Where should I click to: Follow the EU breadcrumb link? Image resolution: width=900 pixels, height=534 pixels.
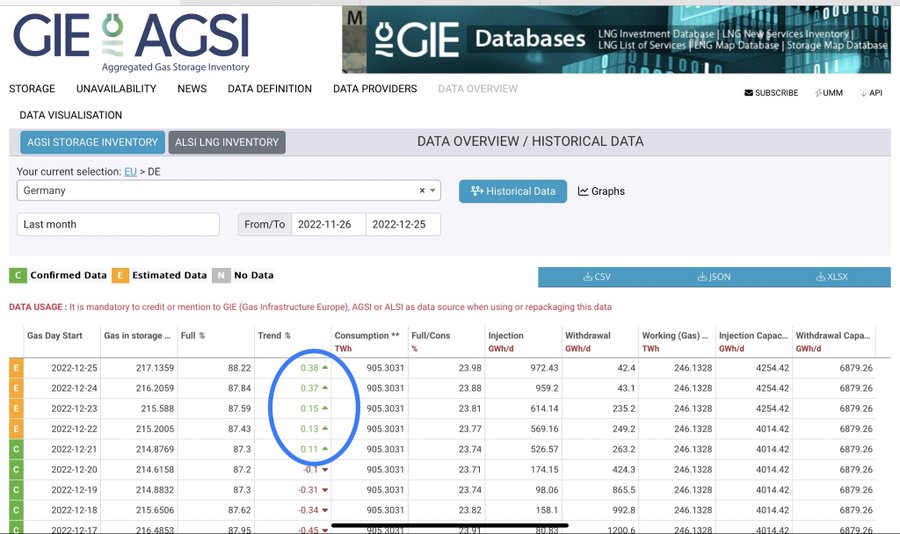tap(130, 172)
